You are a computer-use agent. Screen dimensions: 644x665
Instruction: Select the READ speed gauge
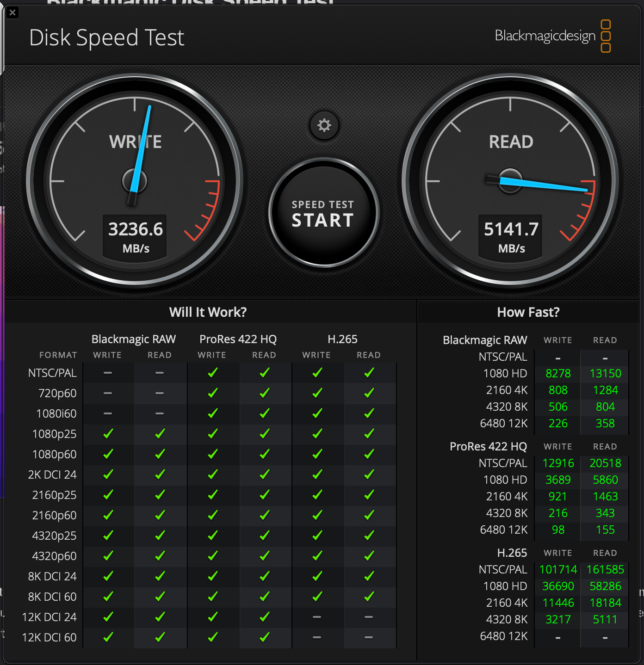pos(510,180)
